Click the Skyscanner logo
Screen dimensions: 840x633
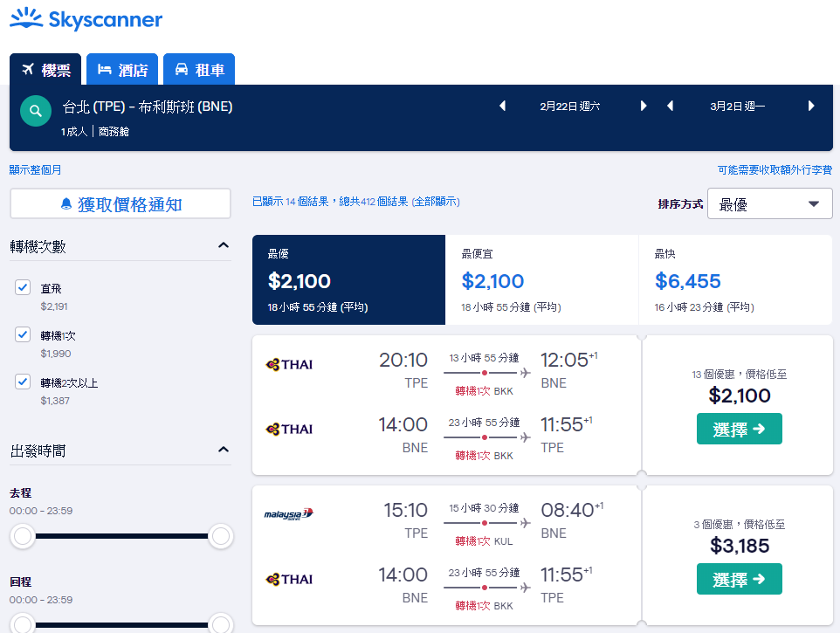click(86, 19)
